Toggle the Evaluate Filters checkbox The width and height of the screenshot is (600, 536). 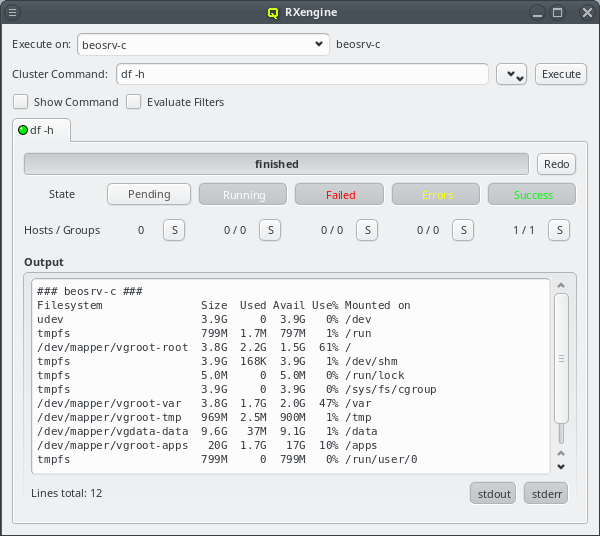coord(133,102)
